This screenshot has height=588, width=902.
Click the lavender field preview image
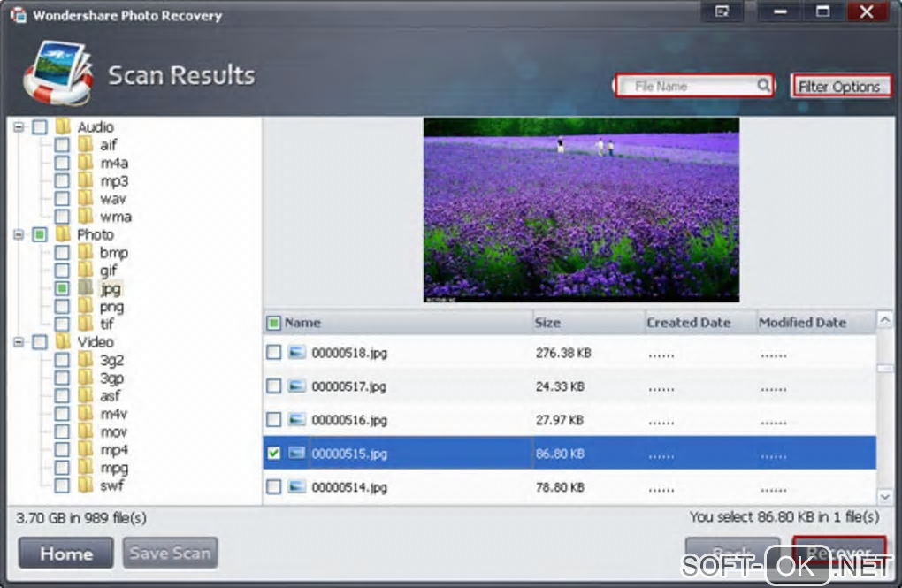(x=582, y=210)
